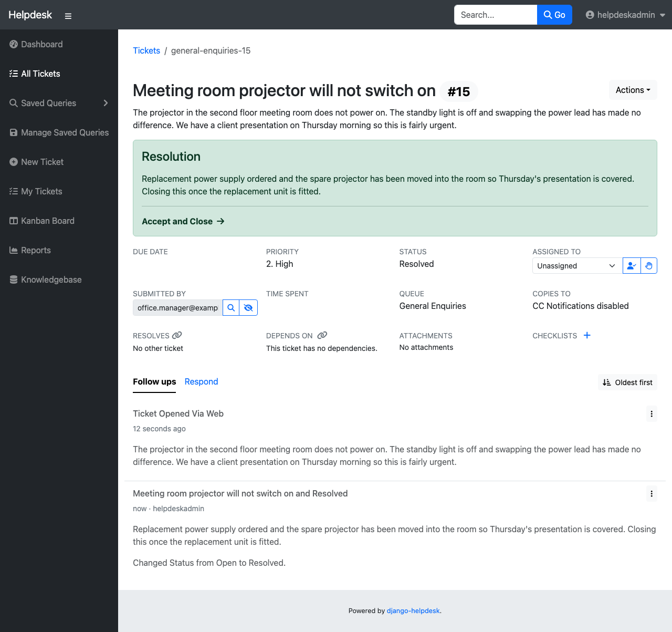Click 'This ticket has no dependencies.' text

point(322,348)
